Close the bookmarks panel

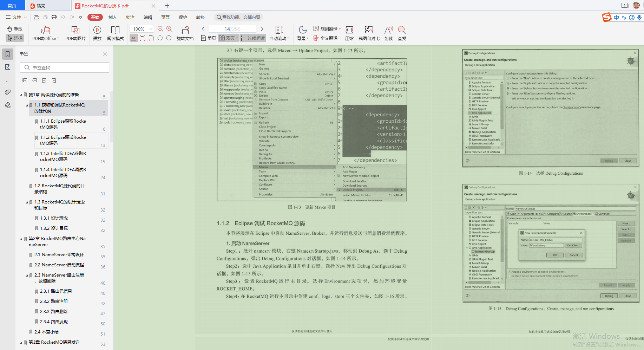(105, 54)
